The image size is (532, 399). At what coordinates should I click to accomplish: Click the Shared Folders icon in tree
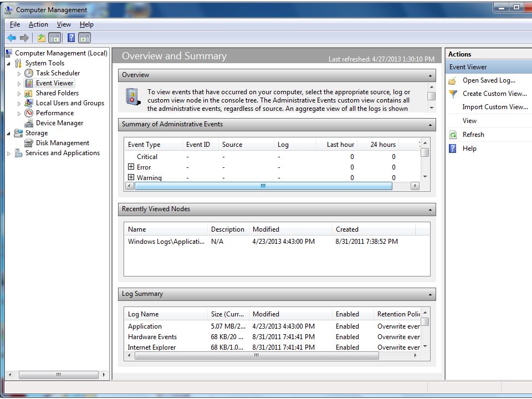tap(29, 93)
